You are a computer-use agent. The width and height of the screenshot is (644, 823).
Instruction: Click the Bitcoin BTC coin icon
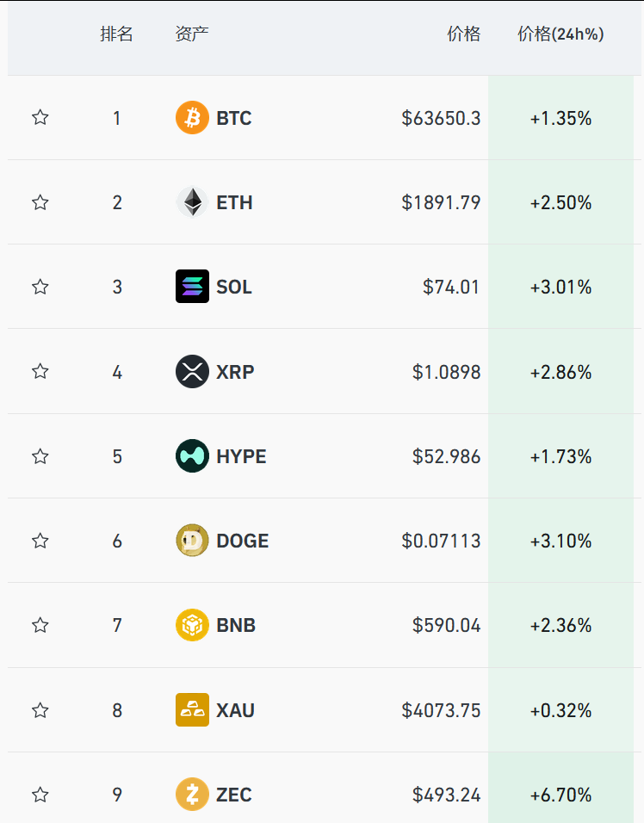[x=192, y=118]
